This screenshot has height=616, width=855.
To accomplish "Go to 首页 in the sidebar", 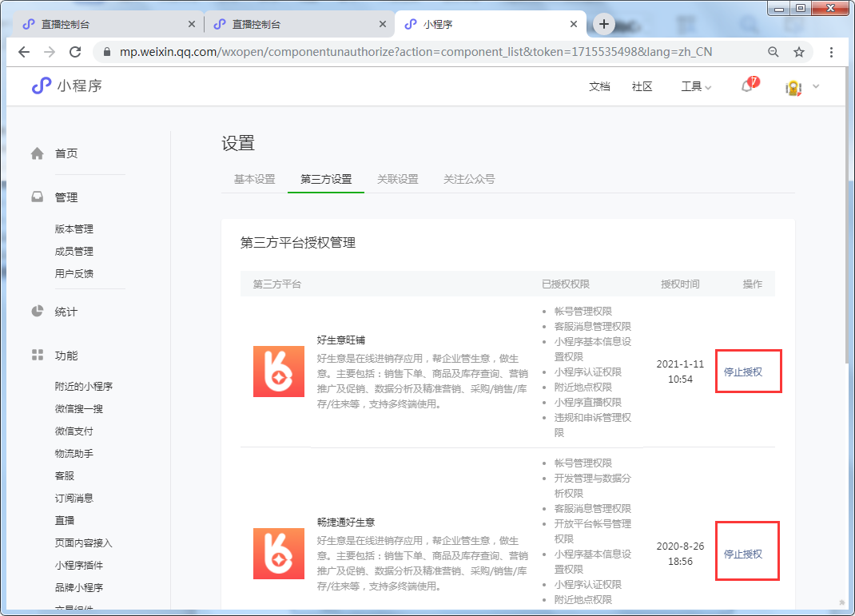I will pyautogui.click(x=66, y=153).
